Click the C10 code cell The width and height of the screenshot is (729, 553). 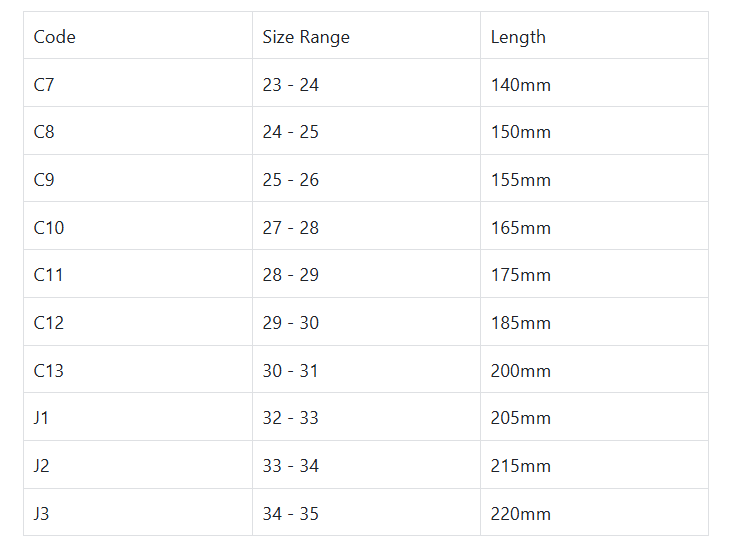pyautogui.click(x=49, y=228)
